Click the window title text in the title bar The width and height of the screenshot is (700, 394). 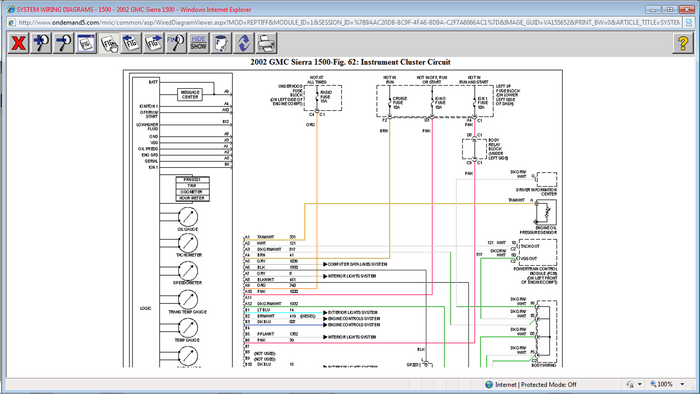[x=133, y=9]
